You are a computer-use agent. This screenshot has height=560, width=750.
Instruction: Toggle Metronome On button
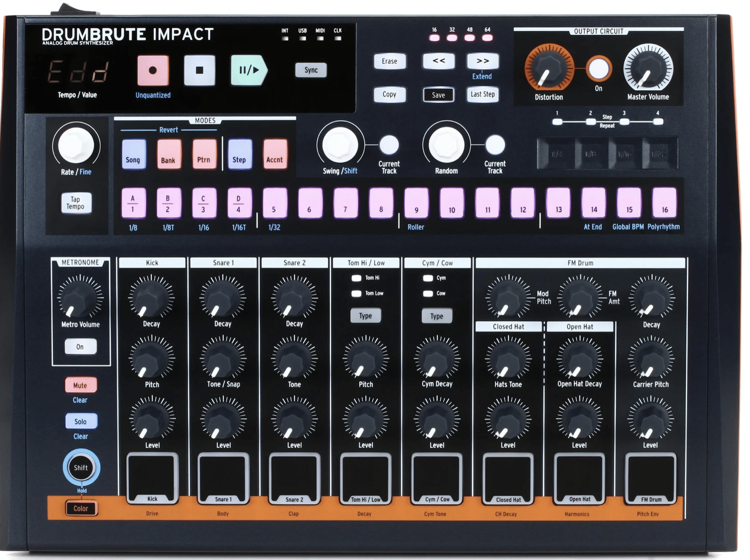click(x=80, y=346)
